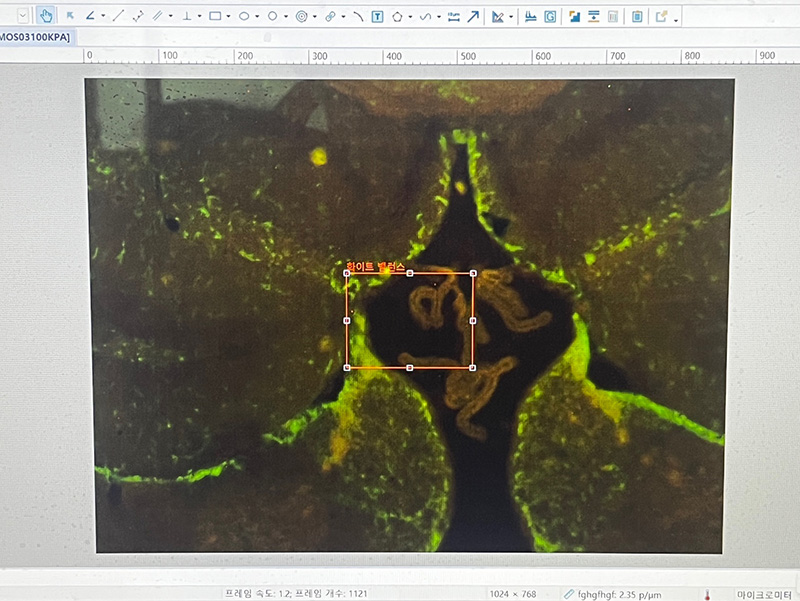Select the arrow pointer tool

pos(70,16)
